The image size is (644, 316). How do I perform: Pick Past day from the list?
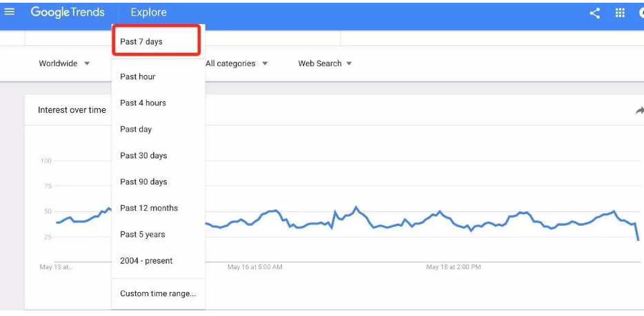pyautogui.click(x=136, y=129)
